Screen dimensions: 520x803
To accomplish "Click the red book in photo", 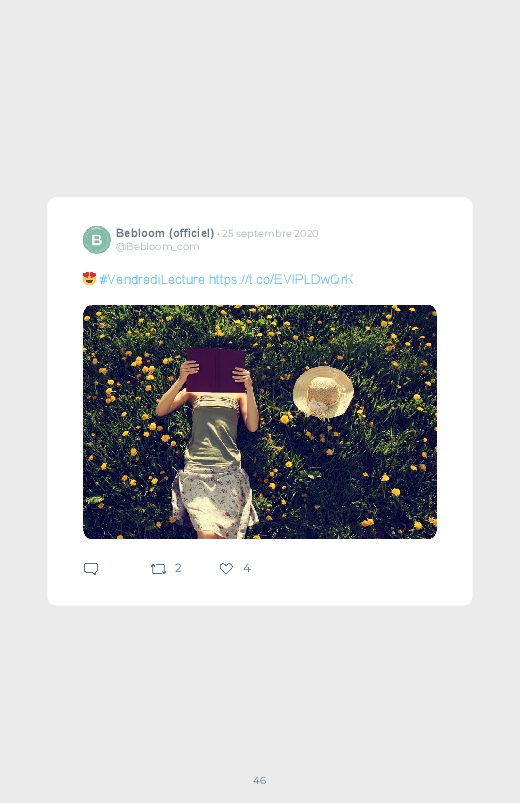I will 216,370.
